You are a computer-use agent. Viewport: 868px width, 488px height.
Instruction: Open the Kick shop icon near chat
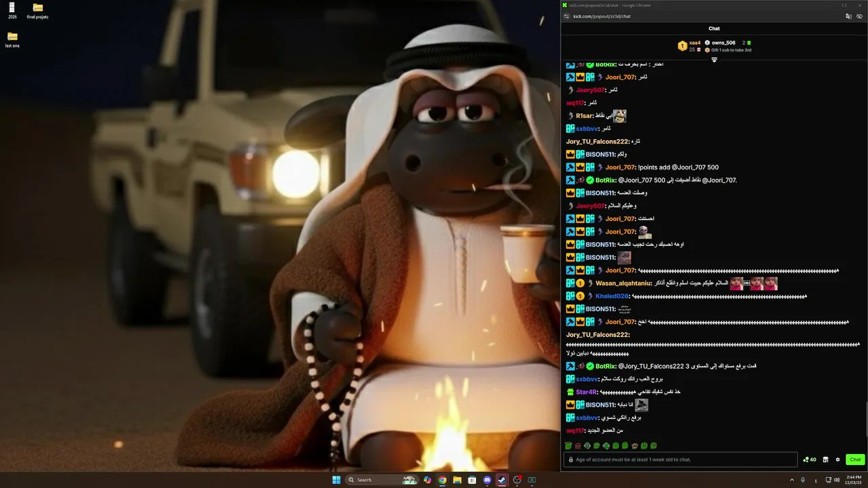826,460
